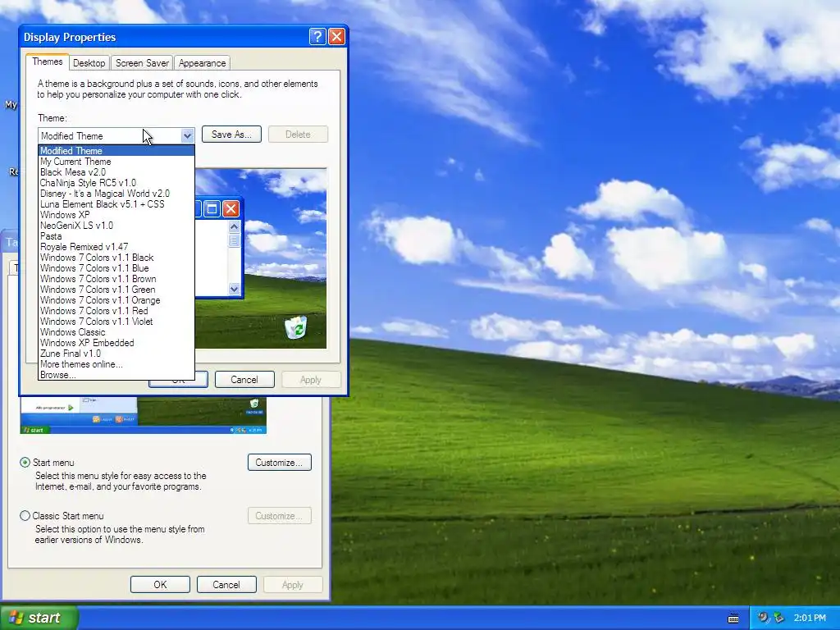Select Windows 7 Colors v1.1 Brown
The image size is (840, 630).
[116, 279]
